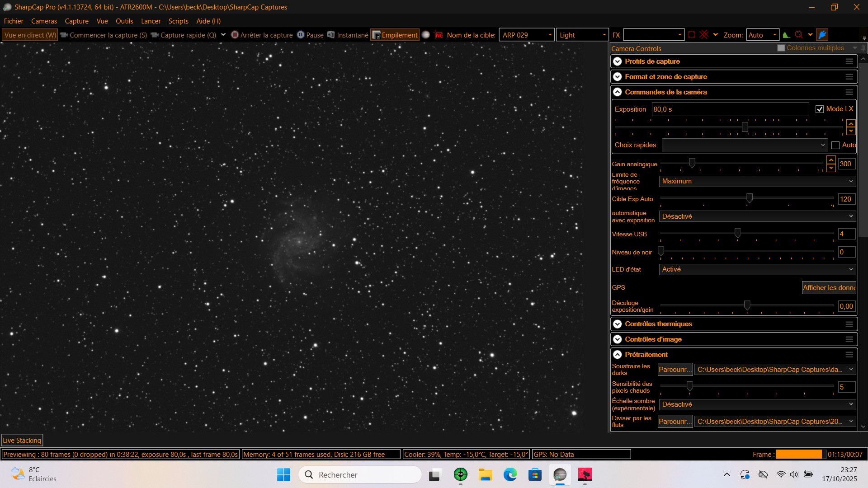
Task: Click the Pause icon in the toolbar
Action: tap(301, 35)
